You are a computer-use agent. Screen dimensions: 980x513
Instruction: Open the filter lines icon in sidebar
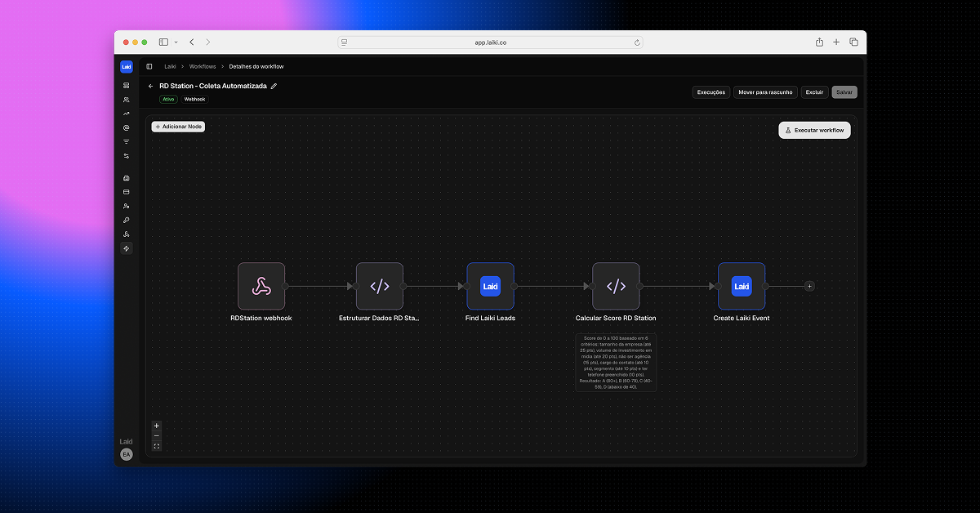[127, 141]
